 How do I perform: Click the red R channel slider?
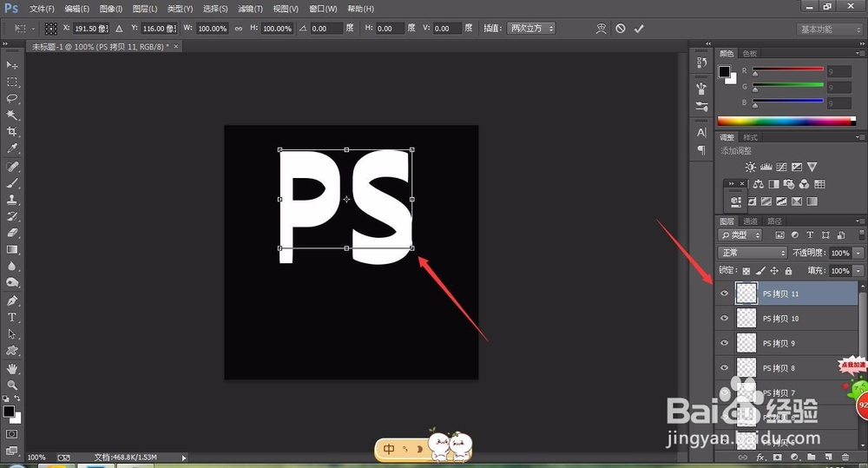[788, 69]
